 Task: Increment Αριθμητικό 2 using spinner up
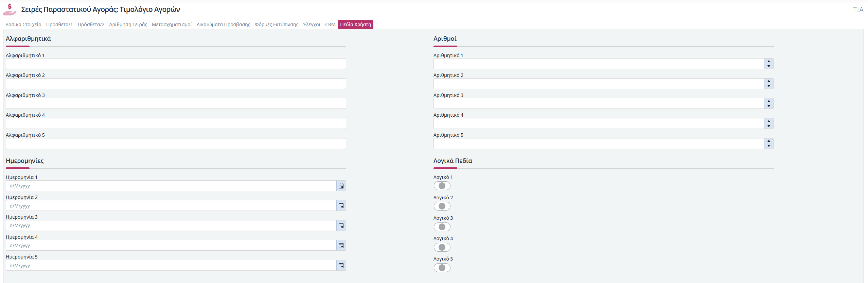click(x=769, y=81)
